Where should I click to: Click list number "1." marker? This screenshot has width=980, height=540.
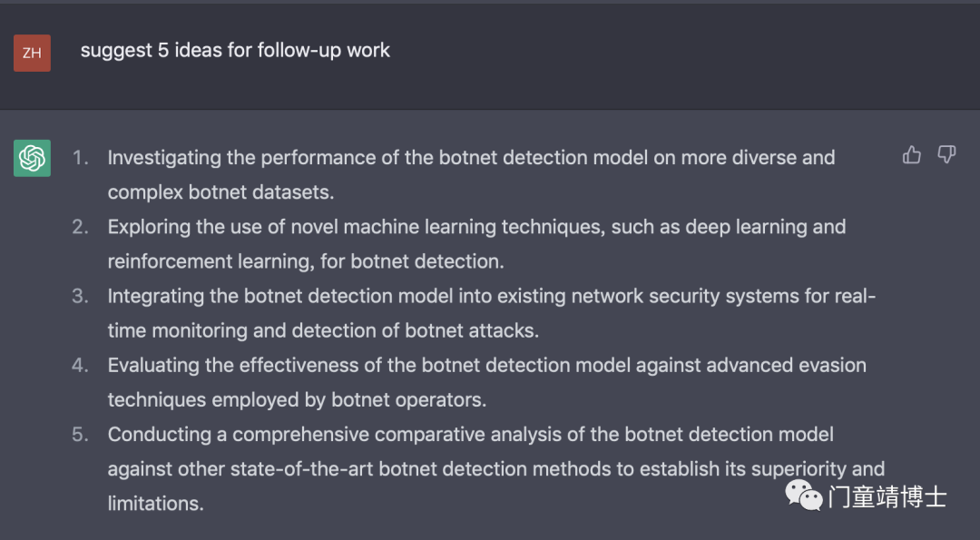pyautogui.click(x=80, y=158)
